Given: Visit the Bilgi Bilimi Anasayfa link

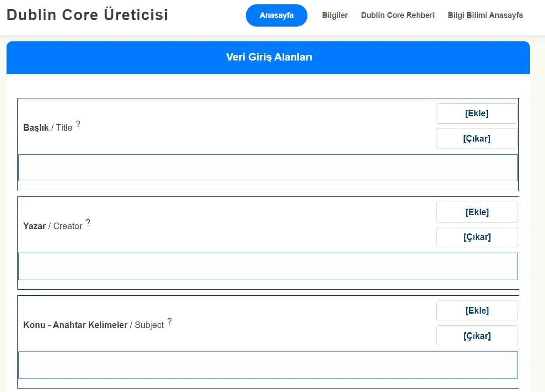Looking at the screenshot, I should pos(485,15).
